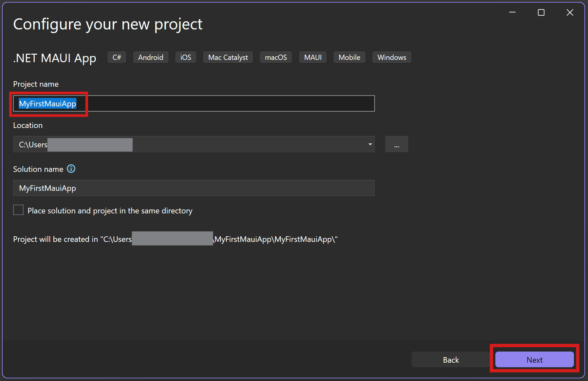Click the Mac Catalyst tag
588x381 pixels.
pos(228,57)
